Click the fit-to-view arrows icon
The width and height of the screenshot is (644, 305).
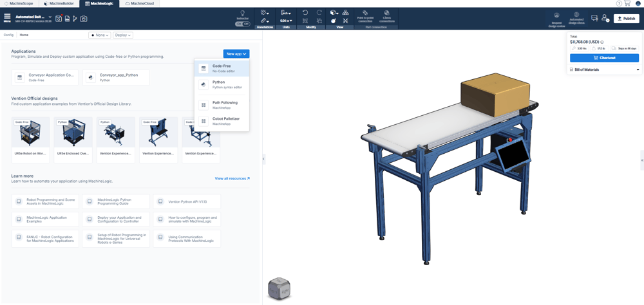(345, 21)
